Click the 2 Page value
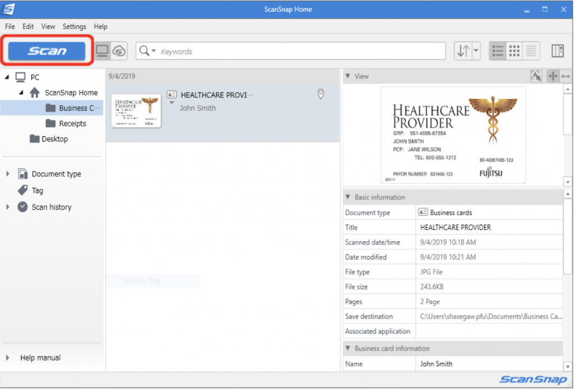 [430, 302]
